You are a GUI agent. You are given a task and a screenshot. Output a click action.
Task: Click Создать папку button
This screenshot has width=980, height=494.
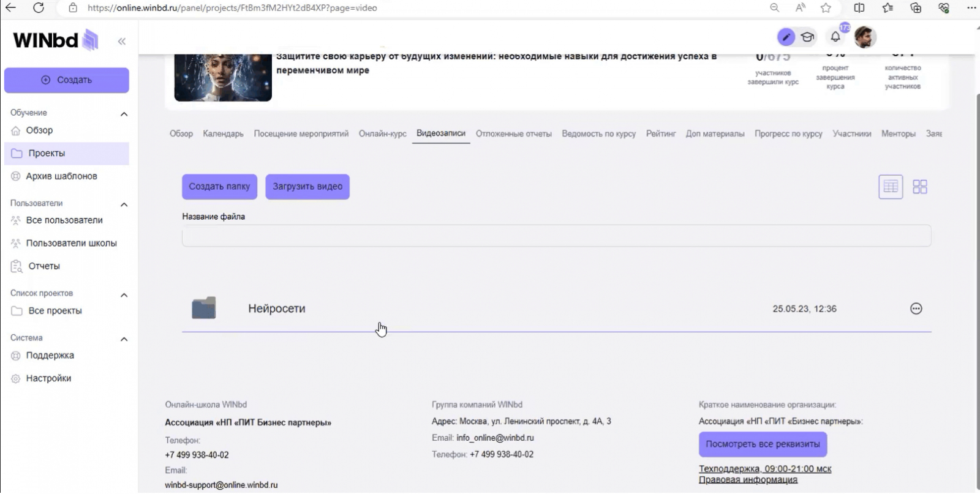[219, 187]
